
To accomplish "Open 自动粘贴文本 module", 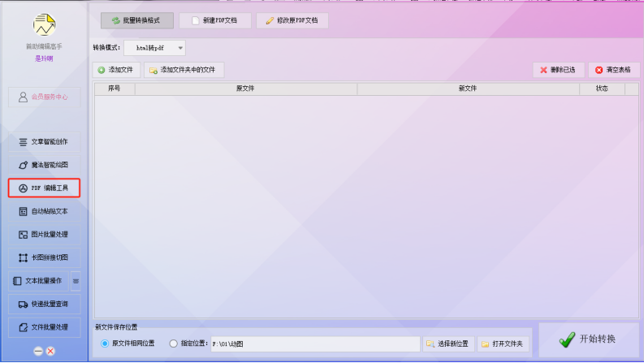I will [x=44, y=211].
